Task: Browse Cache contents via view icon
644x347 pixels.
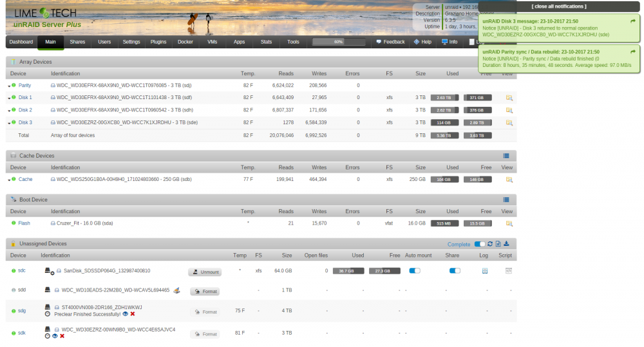Action: coord(509,180)
